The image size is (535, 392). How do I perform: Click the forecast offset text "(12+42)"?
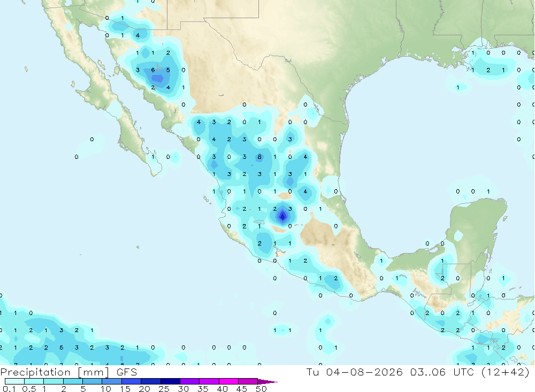click(506, 372)
